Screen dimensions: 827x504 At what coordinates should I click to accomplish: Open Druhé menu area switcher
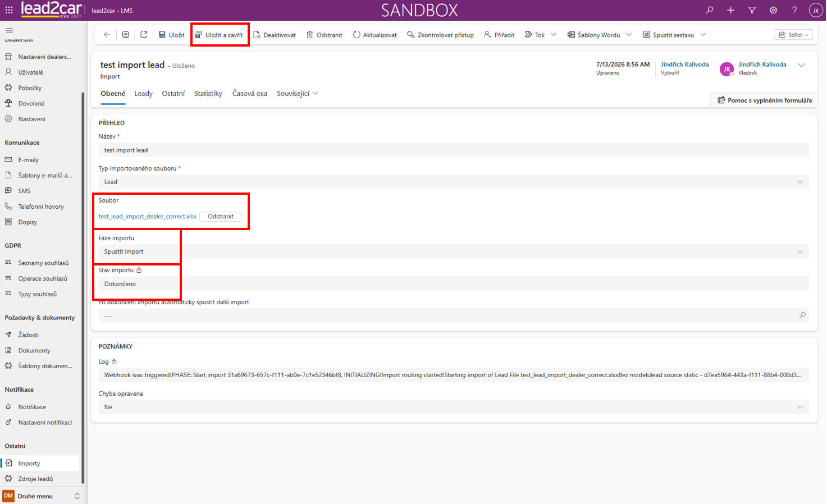pyautogui.click(x=42, y=496)
